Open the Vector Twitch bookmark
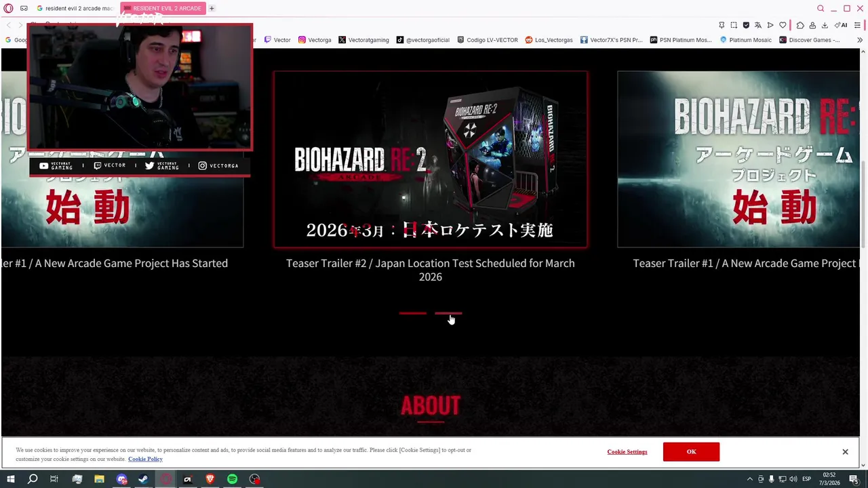Image resolution: width=868 pixels, height=488 pixels. point(277,40)
